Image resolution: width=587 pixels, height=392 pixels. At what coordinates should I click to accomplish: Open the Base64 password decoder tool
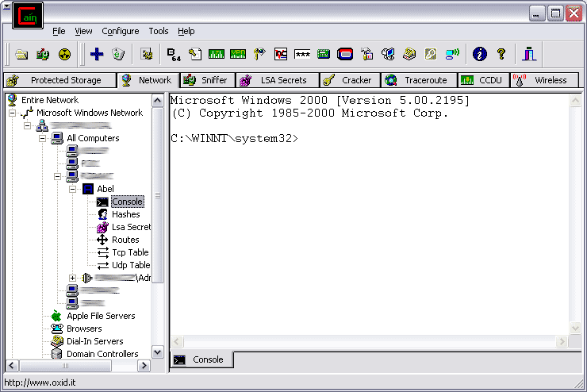tap(173, 54)
